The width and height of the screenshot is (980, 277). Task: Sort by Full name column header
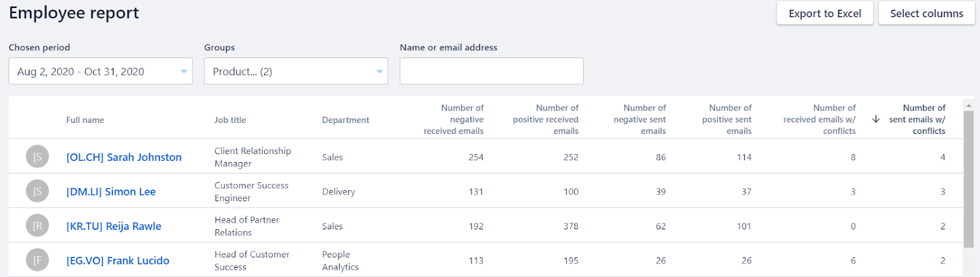tap(85, 120)
